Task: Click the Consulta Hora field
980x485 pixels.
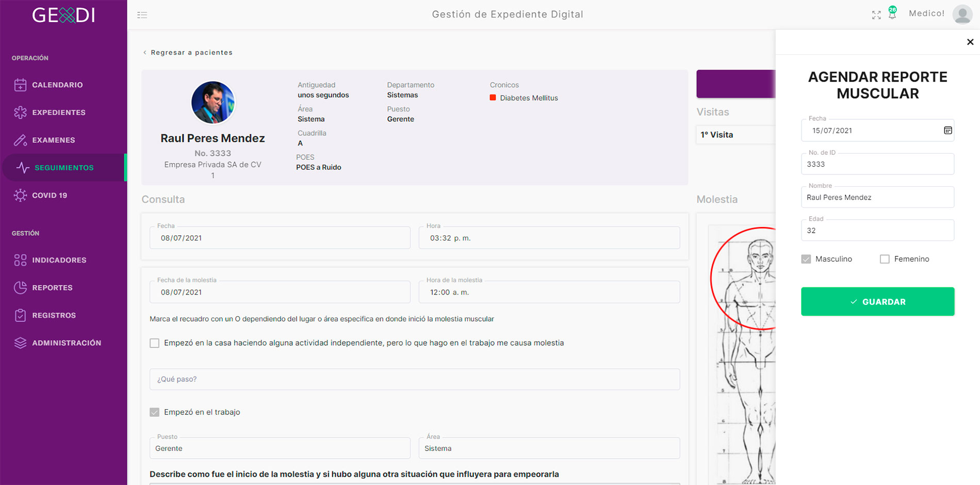Action: (549, 238)
